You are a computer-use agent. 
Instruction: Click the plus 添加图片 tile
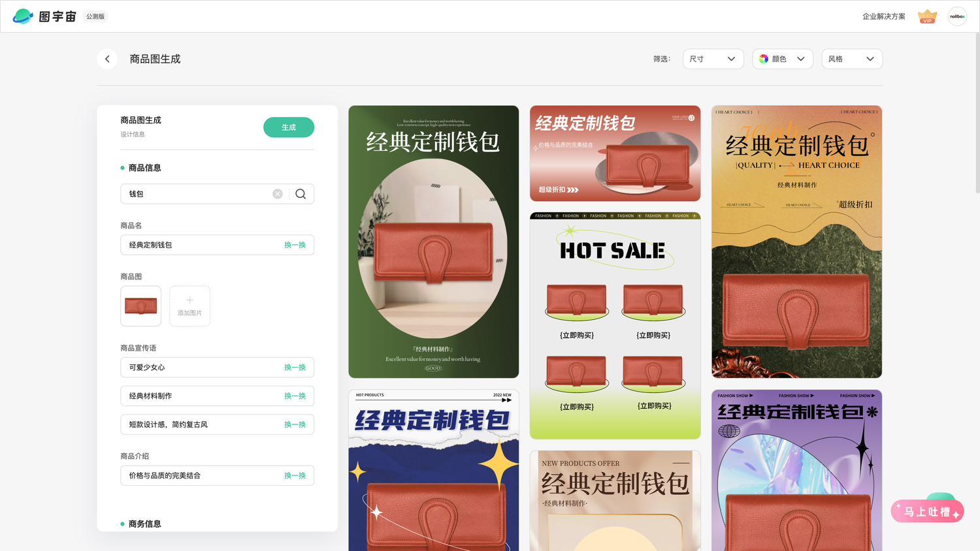(189, 306)
